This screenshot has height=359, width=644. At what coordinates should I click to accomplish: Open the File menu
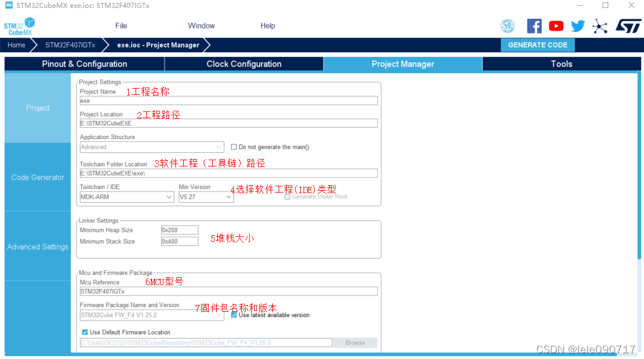tap(121, 26)
